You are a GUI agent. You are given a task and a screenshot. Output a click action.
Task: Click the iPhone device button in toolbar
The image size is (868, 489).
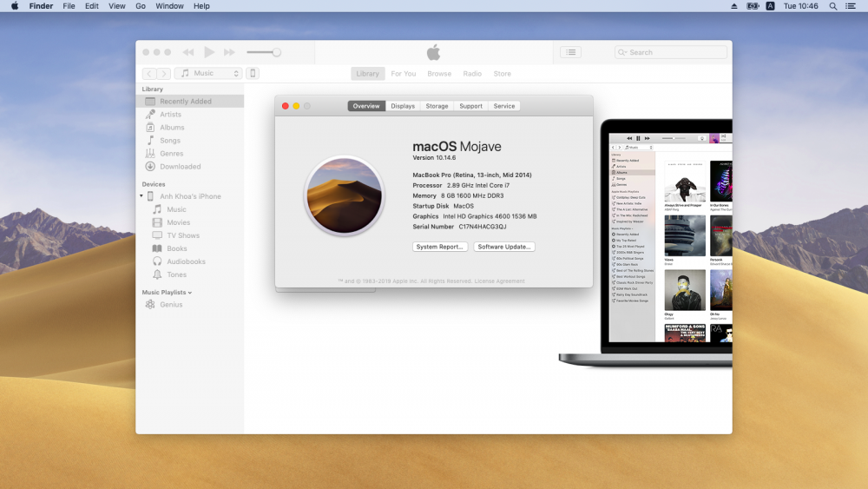point(253,73)
